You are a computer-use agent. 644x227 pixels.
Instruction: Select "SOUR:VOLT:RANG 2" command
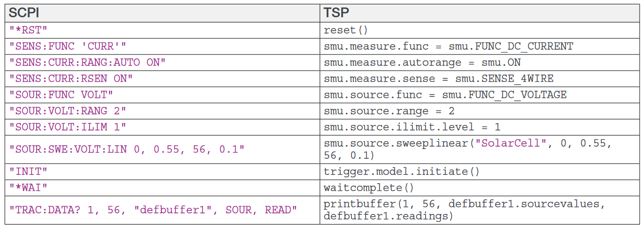[68, 111]
